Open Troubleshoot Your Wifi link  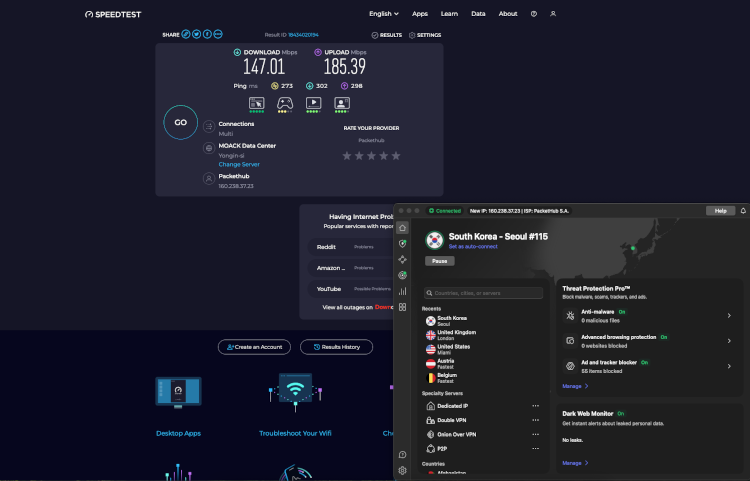[295, 433]
